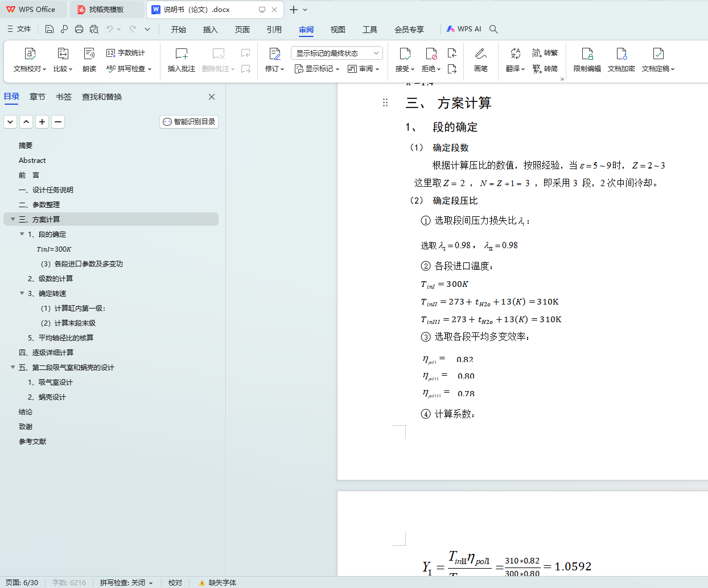Open the 文件 file menu

tap(19, 29)
